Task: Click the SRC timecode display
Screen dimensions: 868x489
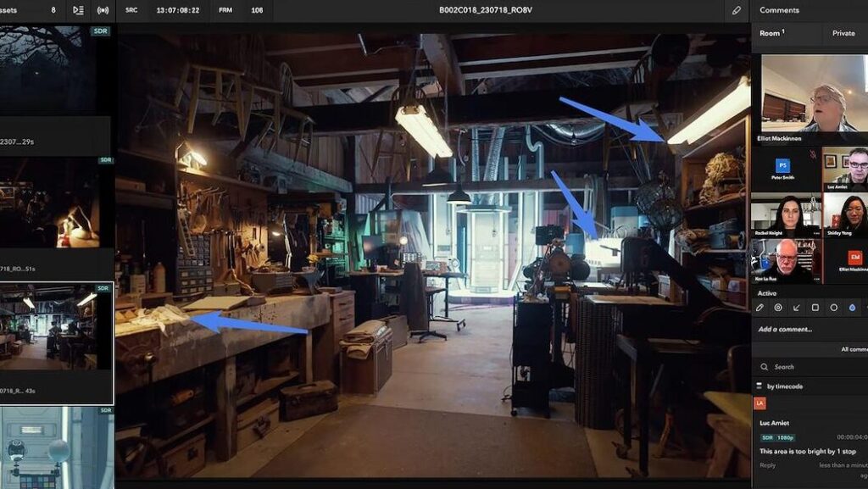Action: (x=177, y=10)
